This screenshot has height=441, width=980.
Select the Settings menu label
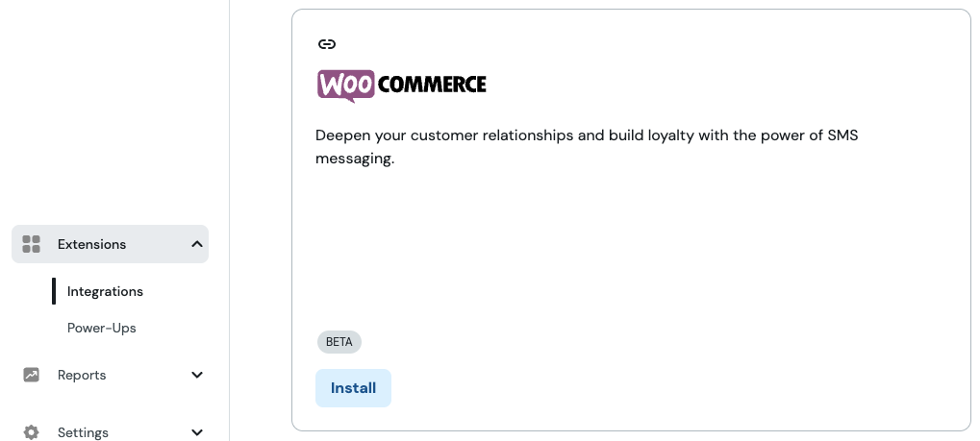click(83, 432)
